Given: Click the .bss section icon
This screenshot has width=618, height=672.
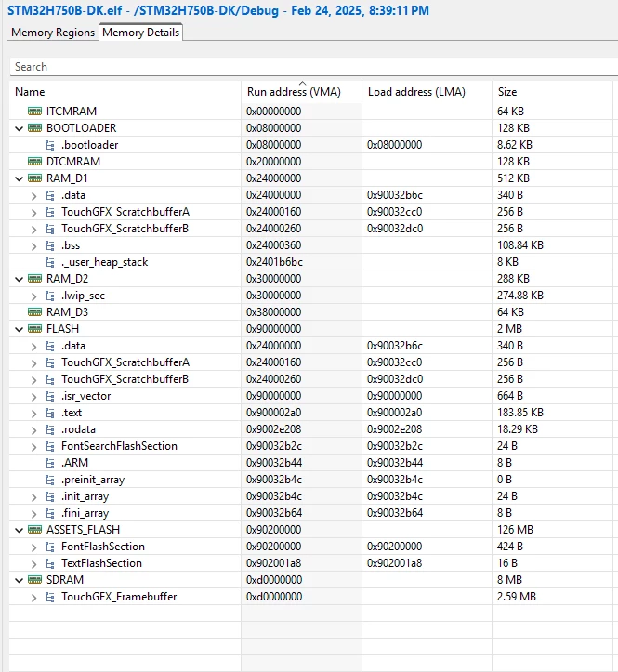Looking at the screenshot, I should point(49,245).
